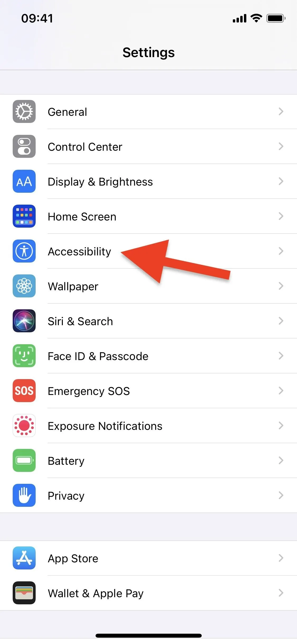Tap the home indicator bar

pos(149,636)
